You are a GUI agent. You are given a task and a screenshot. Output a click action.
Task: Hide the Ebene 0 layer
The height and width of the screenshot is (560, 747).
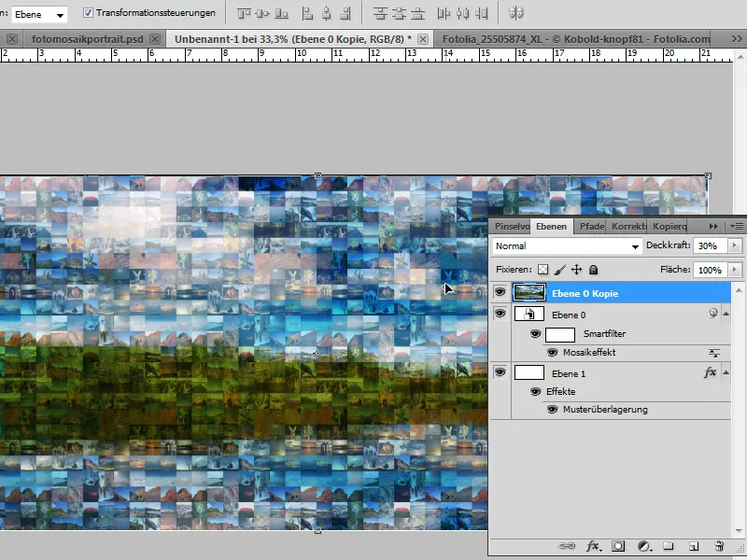pyautogui.click(x=500, y=313)
